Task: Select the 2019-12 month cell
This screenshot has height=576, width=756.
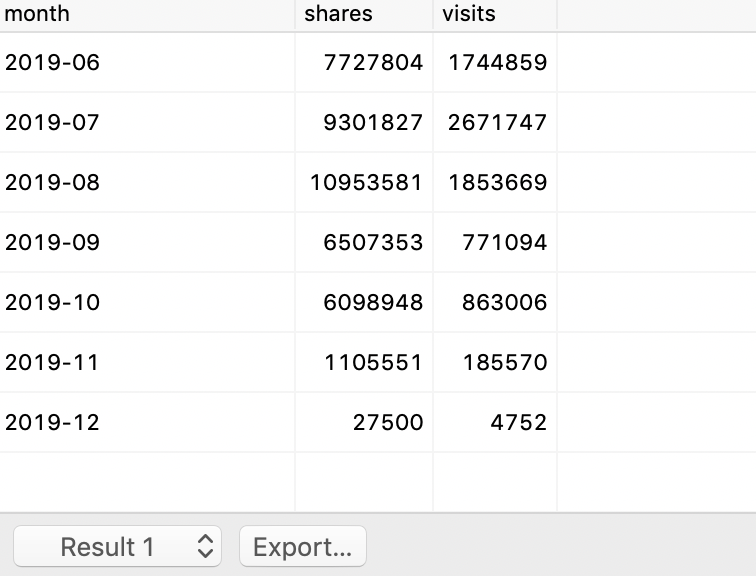Action: (53, 422)
